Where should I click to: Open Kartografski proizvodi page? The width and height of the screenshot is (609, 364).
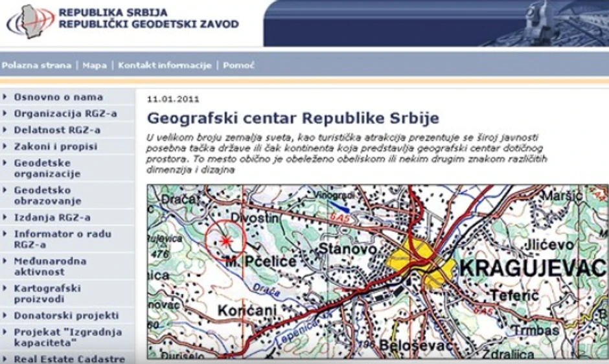pyautogui.click(x=47, y=293)
